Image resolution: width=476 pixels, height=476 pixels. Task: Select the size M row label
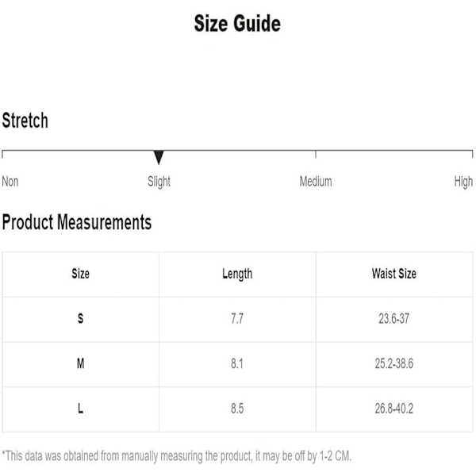coord(80,364)
